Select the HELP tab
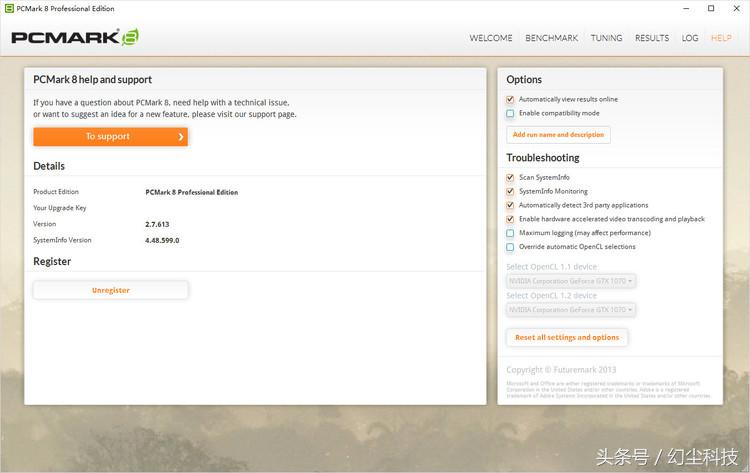This screenshot has height=473, width=750. coord(721,38)
